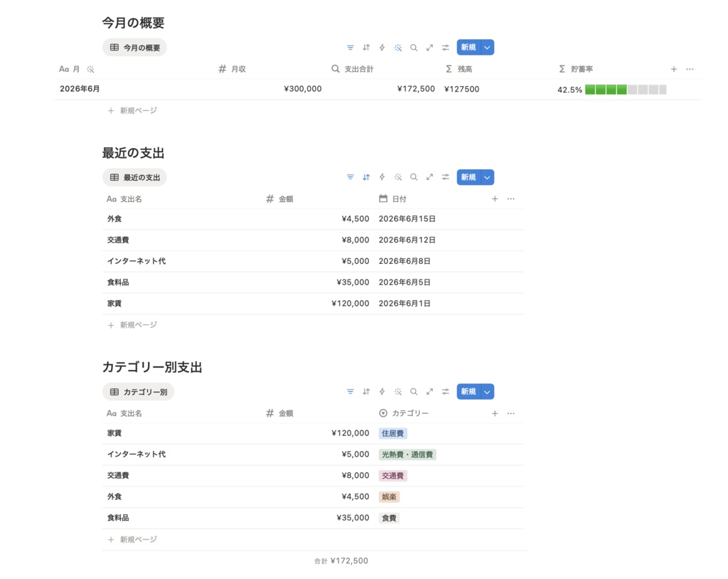Image resolution: width=728 pixels, height=579 pixels.
Task: Open 新規 dropdown arrow in 最近の支出
Action: point(487,177)
